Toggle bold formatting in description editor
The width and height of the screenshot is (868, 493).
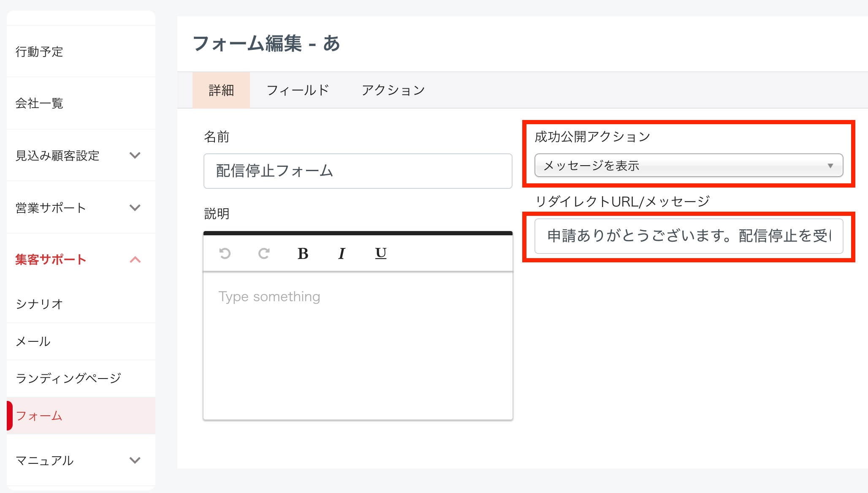303,253
